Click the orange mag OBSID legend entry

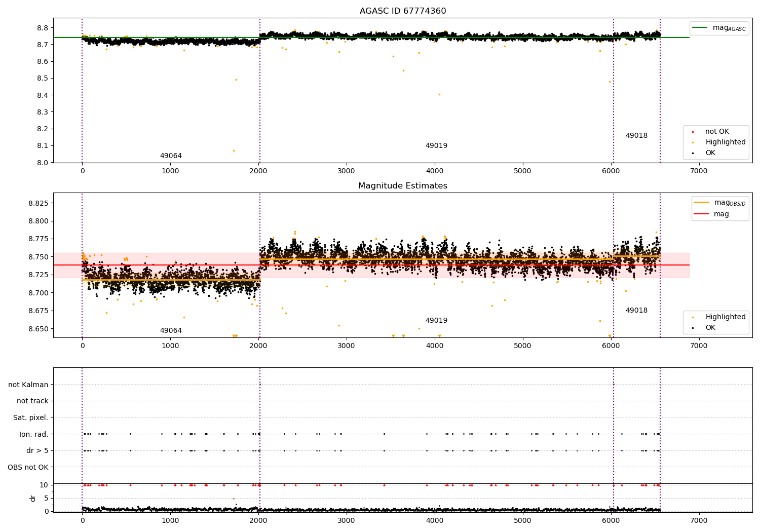720,203
